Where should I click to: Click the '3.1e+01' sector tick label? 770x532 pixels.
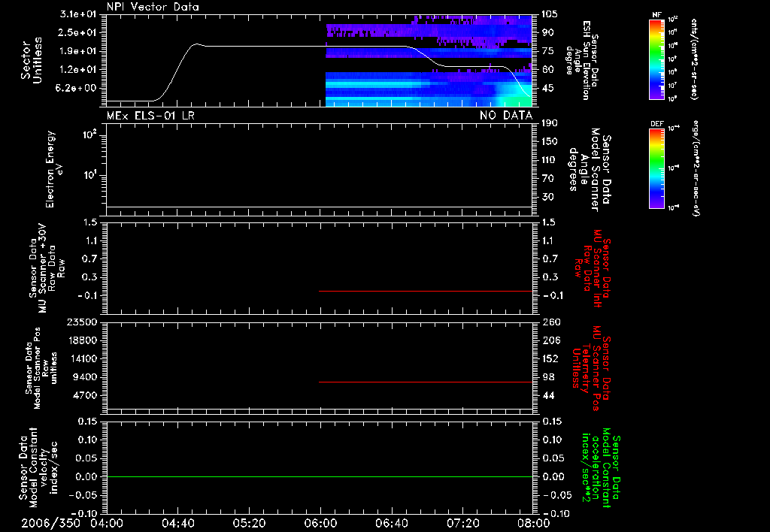(x=79, y=14)
